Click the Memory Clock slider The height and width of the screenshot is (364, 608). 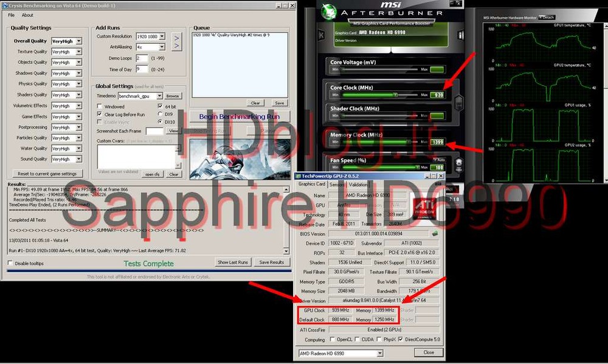[x=379, y=142]
